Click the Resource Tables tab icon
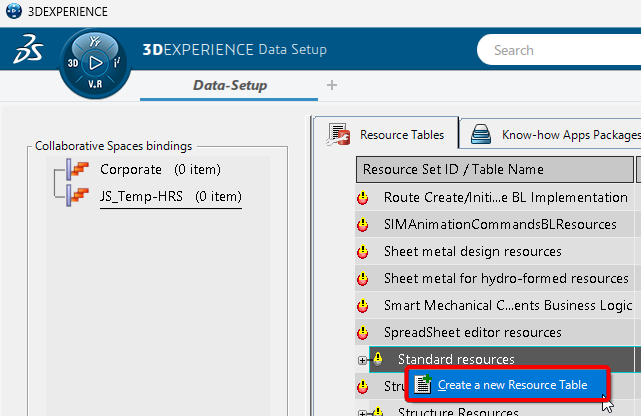 [338, 135]
